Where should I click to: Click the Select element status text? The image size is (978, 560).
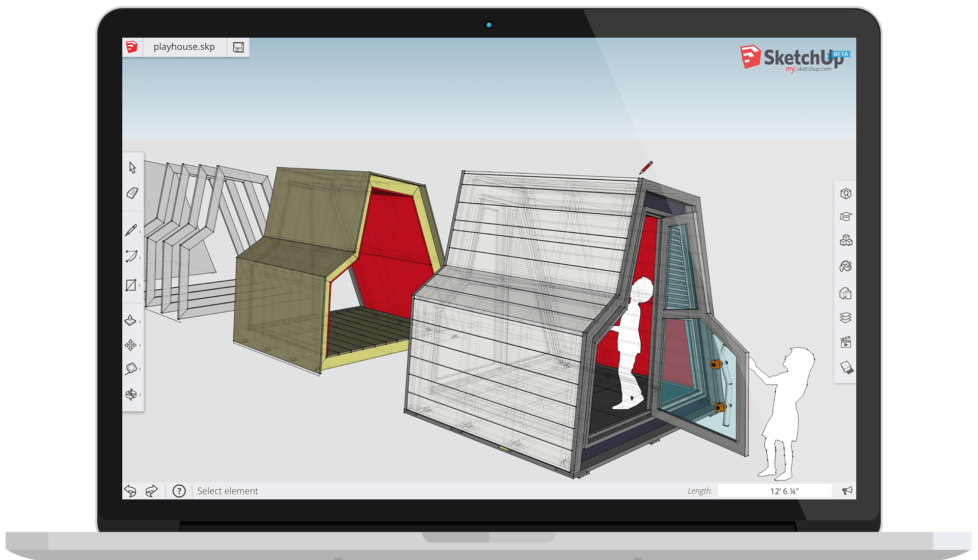coord(227,491)
